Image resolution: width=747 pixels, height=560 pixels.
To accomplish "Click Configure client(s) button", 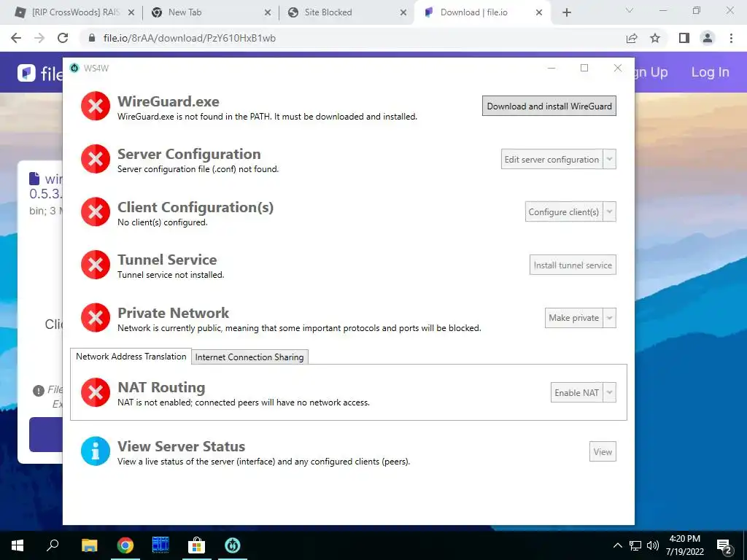I will tap(564, 212).
